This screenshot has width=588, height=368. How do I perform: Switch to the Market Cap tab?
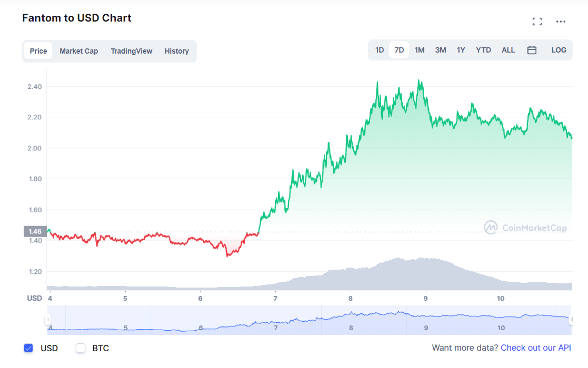78,51
